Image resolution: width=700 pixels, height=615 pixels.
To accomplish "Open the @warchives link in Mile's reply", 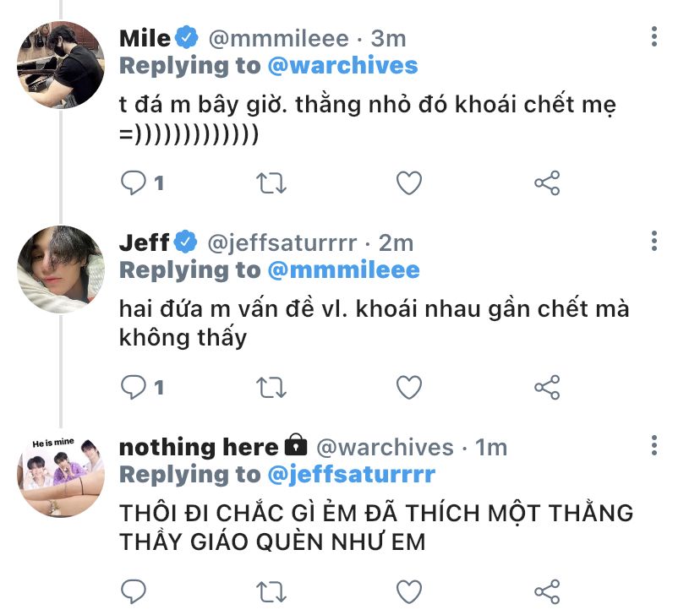I will pyautogui.click(x=342, y=65).
